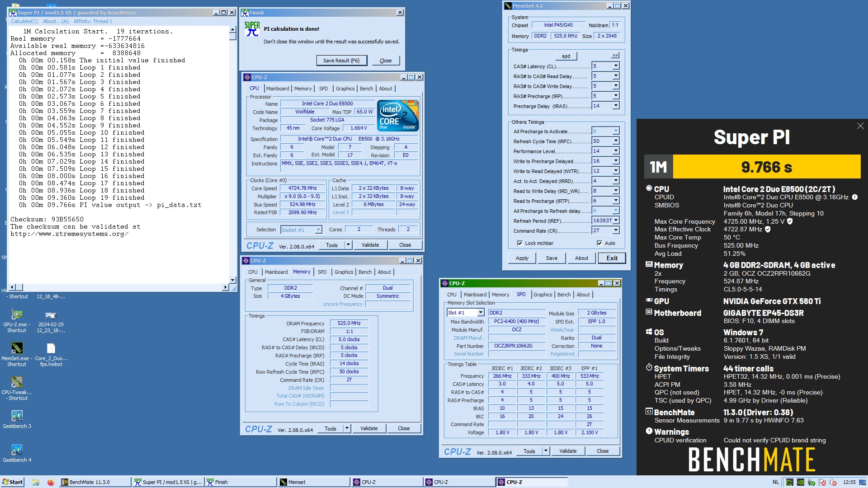Viewport: 868px width, 488px height.
Task: Click verified shield beside Max Core Frequency
Action: [790, 221]
